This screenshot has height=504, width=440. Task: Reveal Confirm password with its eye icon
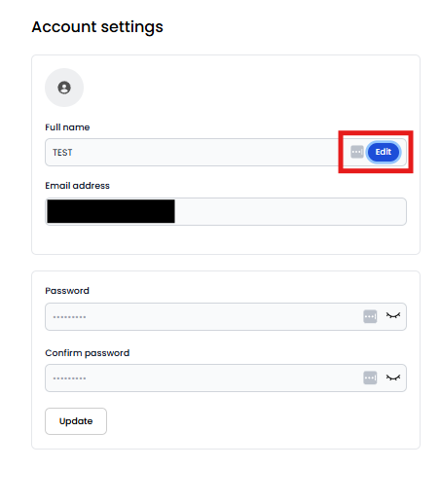pyautogui.click(x=393, y=378)
